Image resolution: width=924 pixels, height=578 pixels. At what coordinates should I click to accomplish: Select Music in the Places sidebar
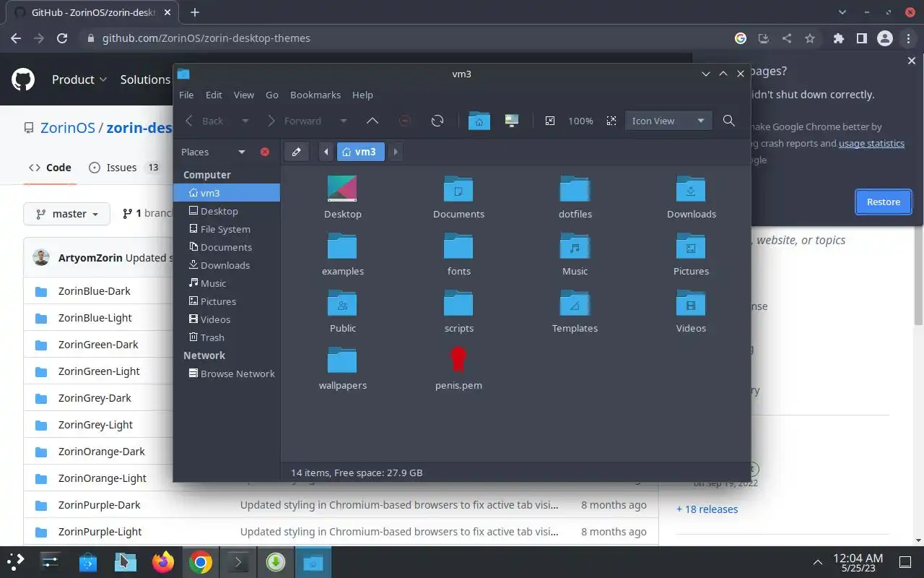pyautogui.click(x=227, y=283)
